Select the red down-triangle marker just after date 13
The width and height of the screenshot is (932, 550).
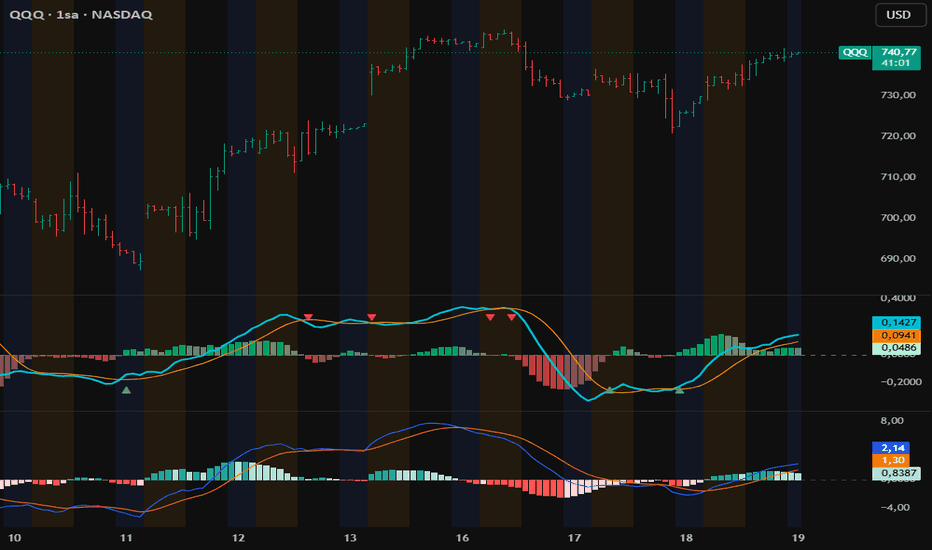tap(371, 317)
